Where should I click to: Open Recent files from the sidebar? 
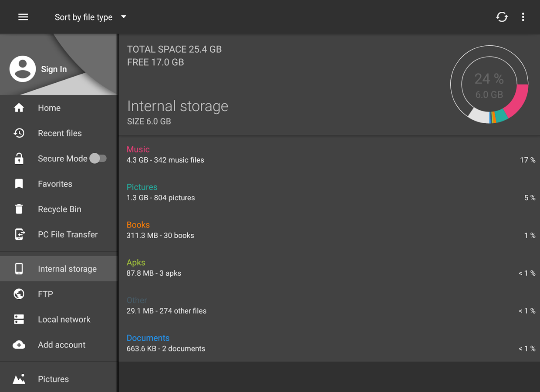coord(60,133)
